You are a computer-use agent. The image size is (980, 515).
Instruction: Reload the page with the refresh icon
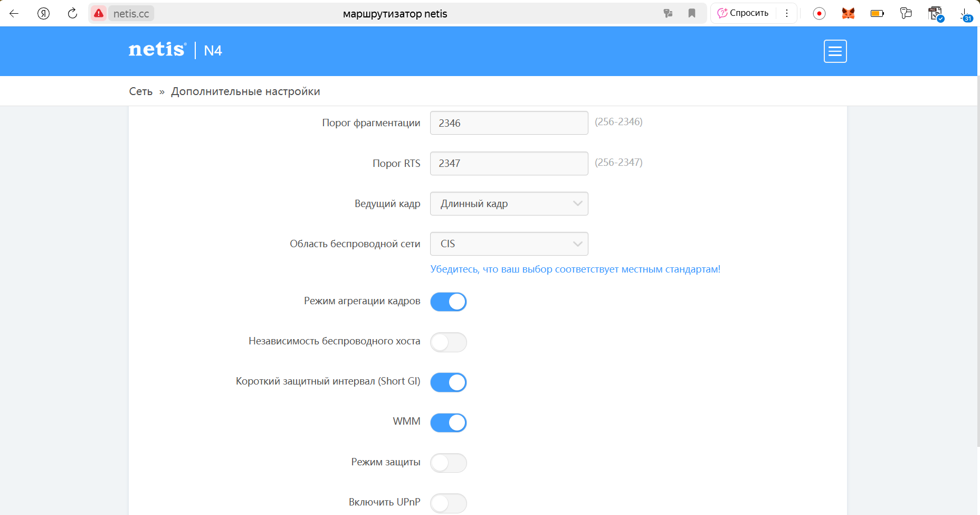tap(73, 13)
